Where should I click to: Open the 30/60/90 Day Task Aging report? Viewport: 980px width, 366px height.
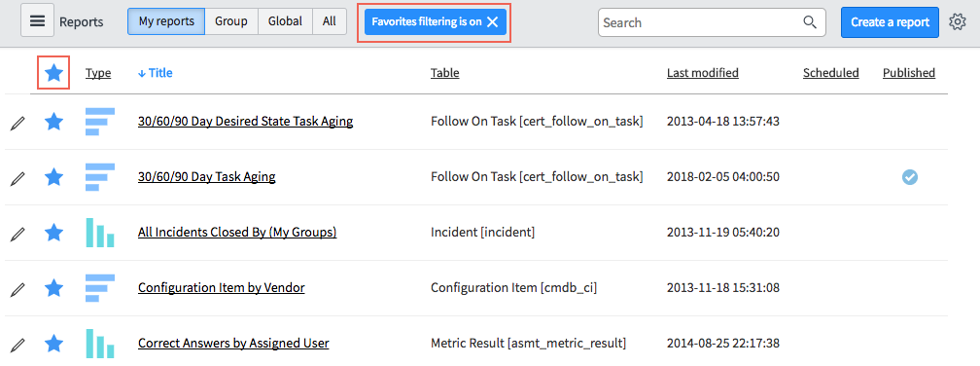(x=207, y=177)
